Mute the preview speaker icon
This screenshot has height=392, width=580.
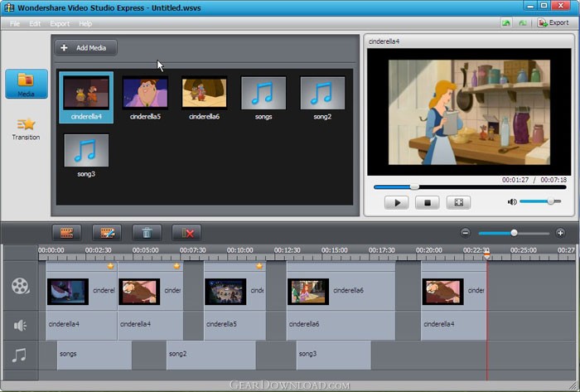[x=512, y=202]
